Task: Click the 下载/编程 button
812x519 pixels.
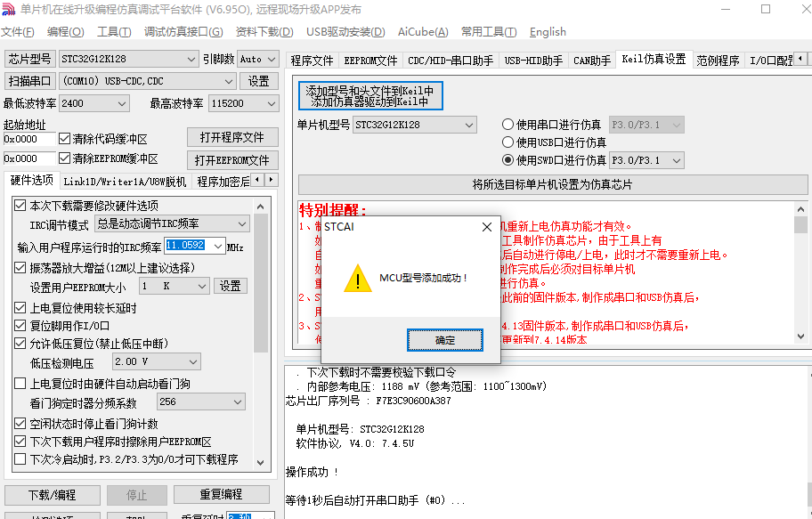Action: [53, 495]
